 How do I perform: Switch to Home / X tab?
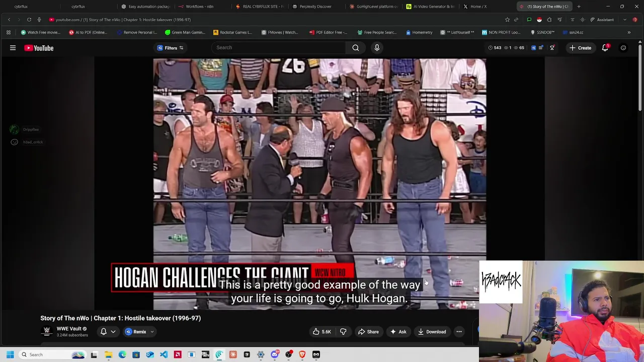point(475,7)
